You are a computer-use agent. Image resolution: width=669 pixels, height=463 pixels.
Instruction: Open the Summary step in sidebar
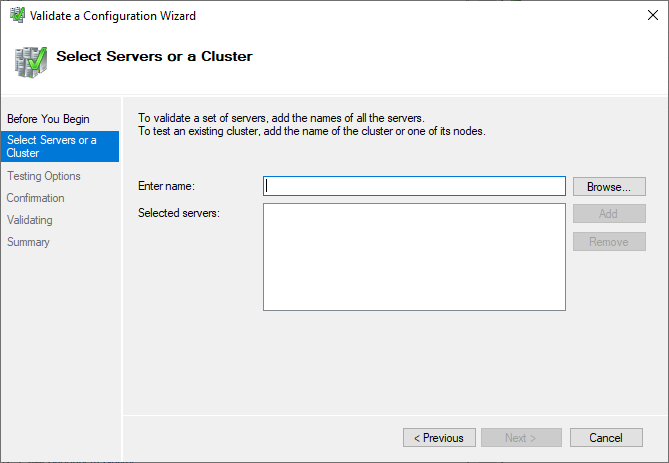[28, 242]
